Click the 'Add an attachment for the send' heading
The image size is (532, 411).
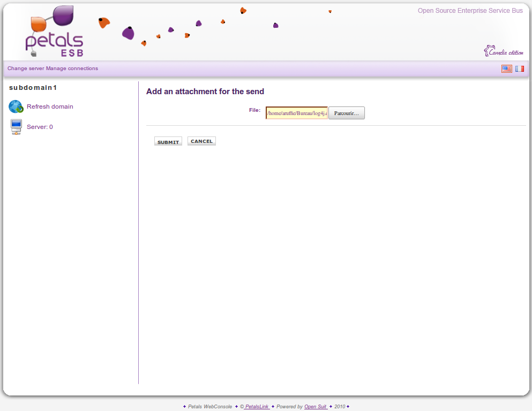coord(205,92)
